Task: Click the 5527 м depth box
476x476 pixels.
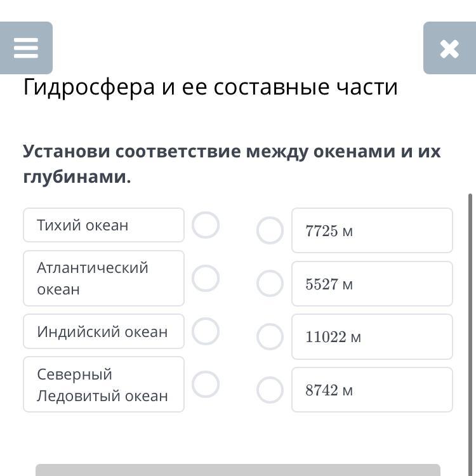Action: pyautogui.click(x=372, y=284)
